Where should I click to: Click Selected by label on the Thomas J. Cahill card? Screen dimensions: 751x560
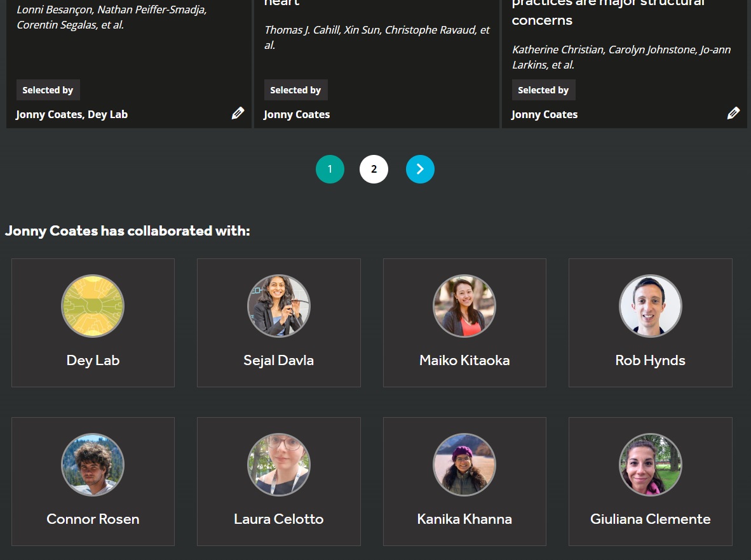(x=295, y=90)
